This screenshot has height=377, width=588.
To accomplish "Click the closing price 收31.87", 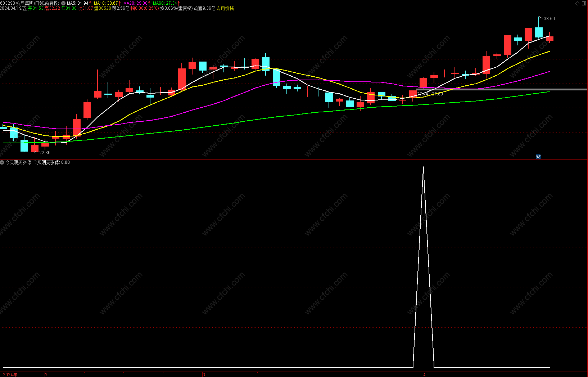I will tap(85, 8).
